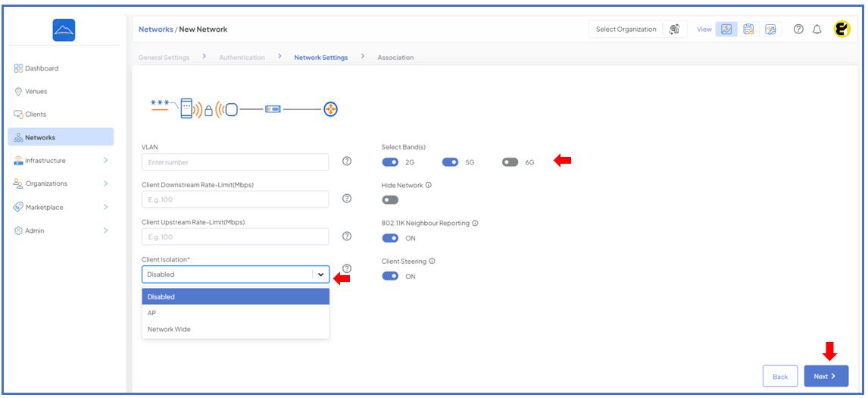Go to Venues in the sidebar

point(31,92)
